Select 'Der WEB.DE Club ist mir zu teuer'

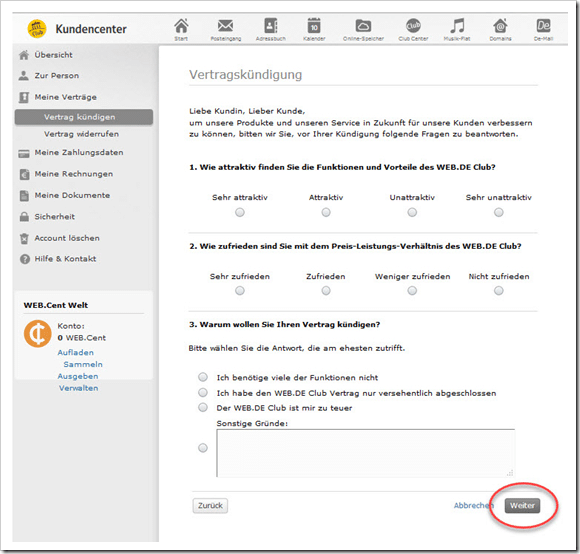pyautogui.click(x=203, y=407)
